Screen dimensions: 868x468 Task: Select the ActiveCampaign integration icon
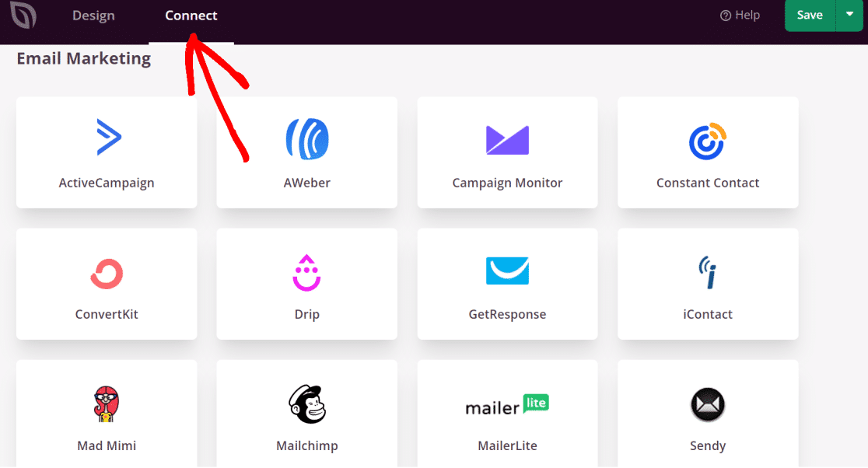coord(106,137)
